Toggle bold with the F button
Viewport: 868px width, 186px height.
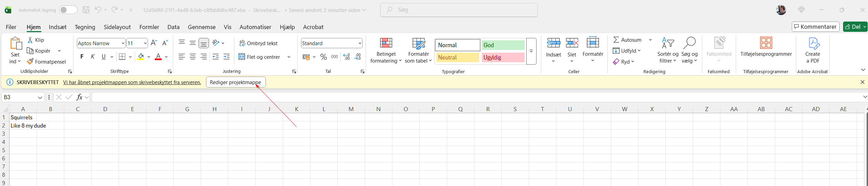[x=82, y=57]
